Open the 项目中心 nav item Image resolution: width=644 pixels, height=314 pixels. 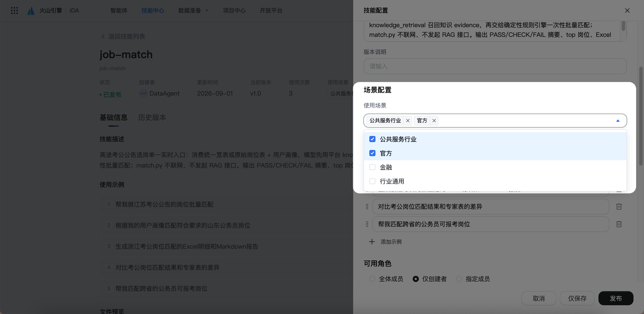[x=234, y=11]
